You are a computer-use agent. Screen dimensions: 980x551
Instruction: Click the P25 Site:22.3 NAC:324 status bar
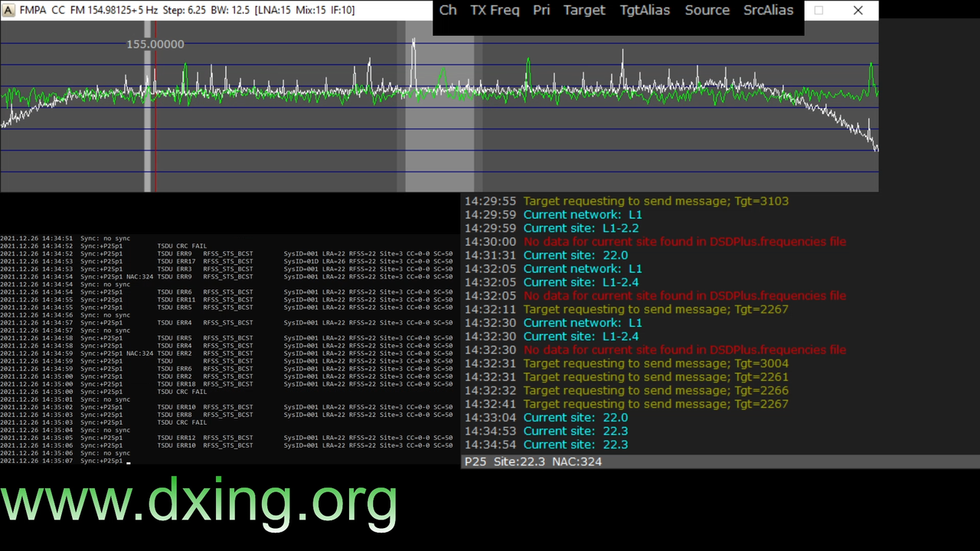720,461
